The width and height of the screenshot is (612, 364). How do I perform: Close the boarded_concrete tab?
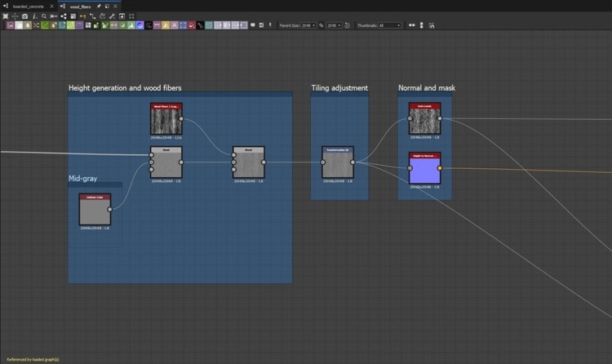(x=52, y=6)
